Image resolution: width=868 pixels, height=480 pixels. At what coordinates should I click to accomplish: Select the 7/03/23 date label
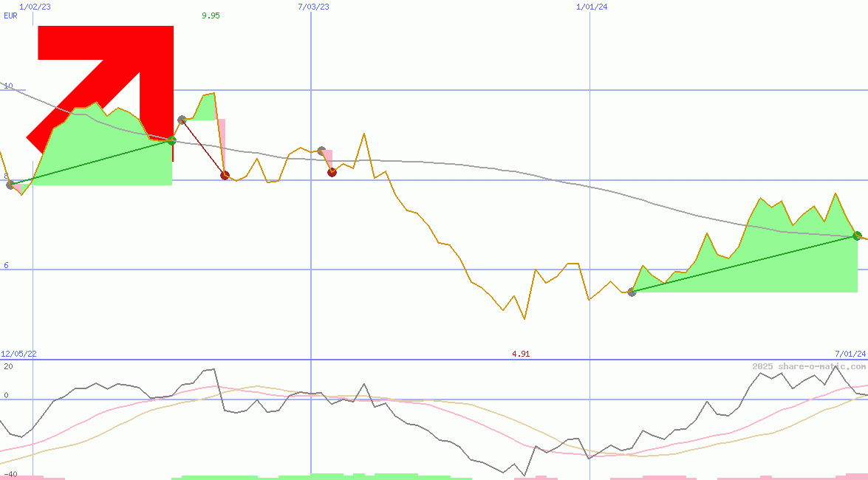tap(313, 7)
